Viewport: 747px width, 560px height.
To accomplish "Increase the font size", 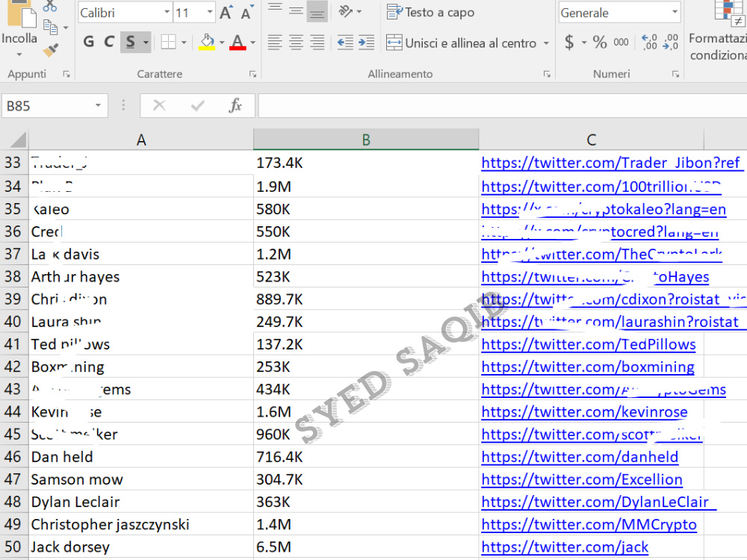I will click(227, 13).
